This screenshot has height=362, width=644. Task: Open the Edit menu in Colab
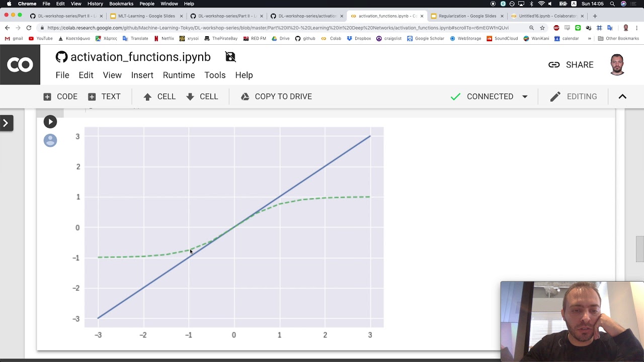point(86,75)
